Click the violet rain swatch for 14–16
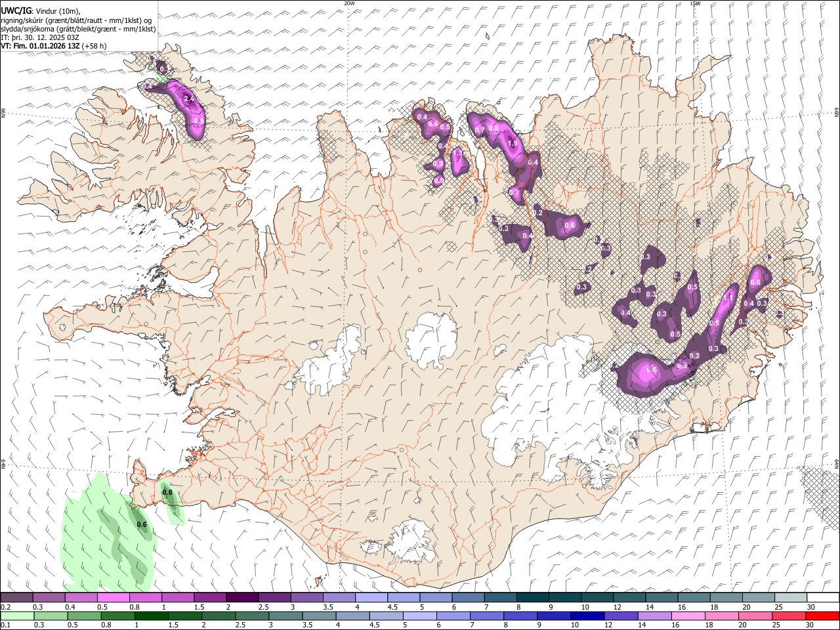 pyautogui.click(x=654, y=616)
